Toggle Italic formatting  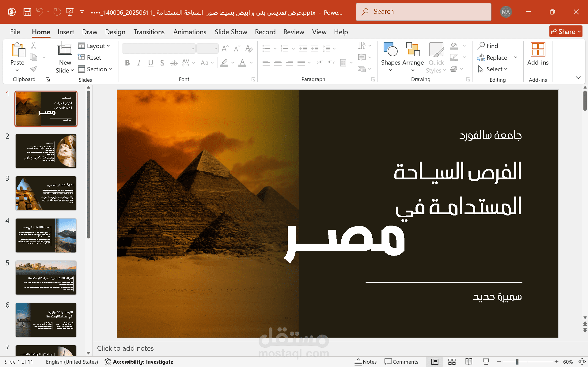click(139, 63)
